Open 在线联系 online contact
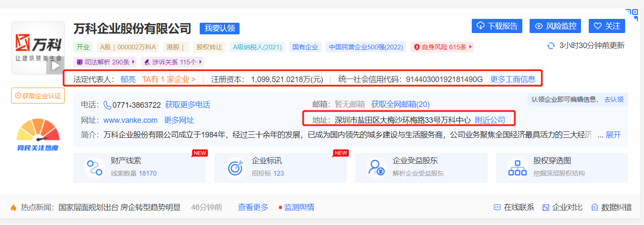The width and height of the screenshot is (644, 225). click(514, 207)
